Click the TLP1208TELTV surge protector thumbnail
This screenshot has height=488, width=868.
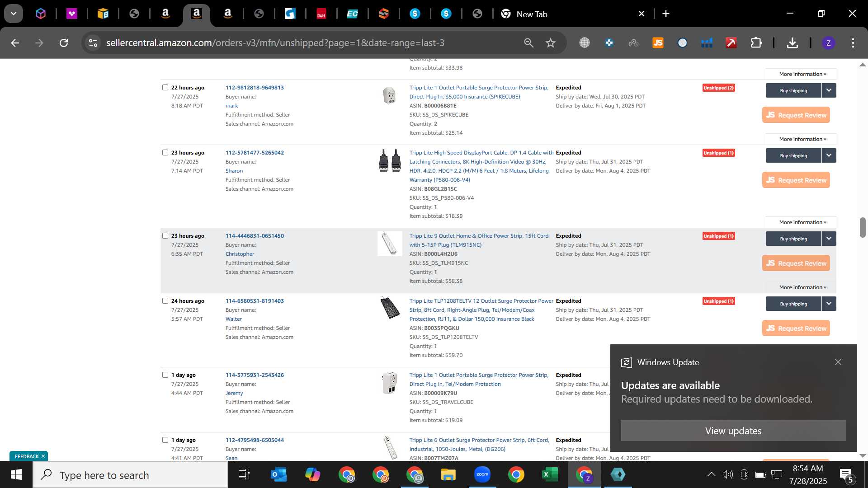(x=390, y=308)
